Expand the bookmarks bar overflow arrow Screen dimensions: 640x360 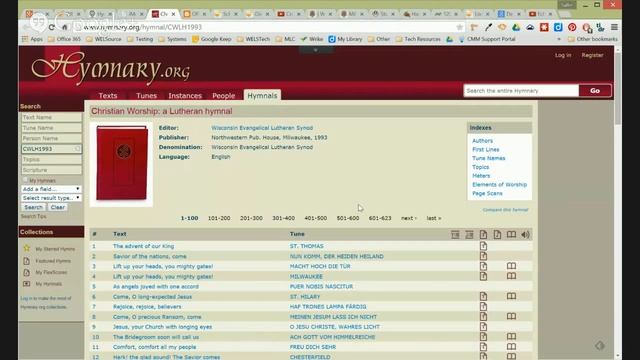point(559,39)
